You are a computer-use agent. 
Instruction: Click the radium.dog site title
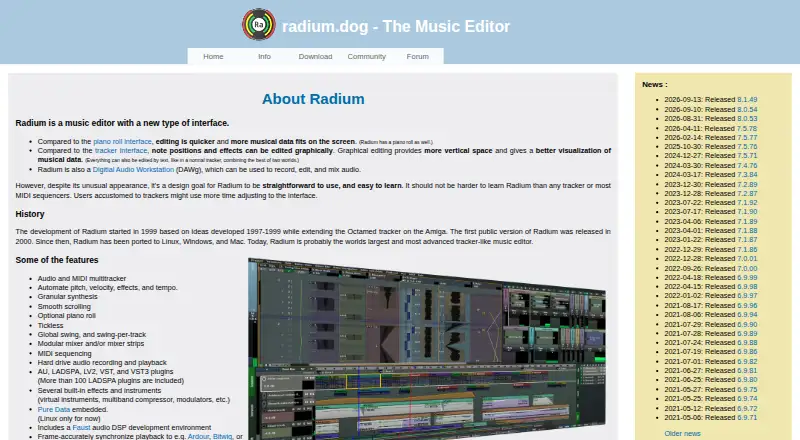396,27
